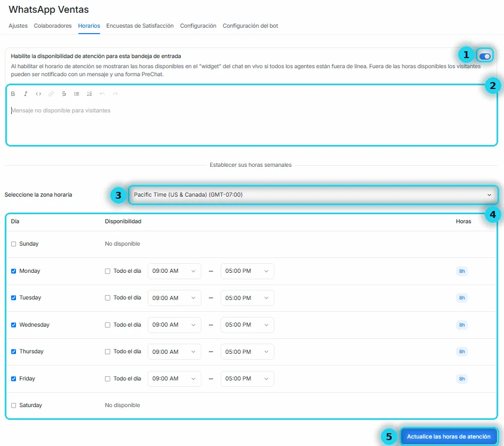Apply bold formatting in the message editor

pyautogui.click(x=13, y=94)
